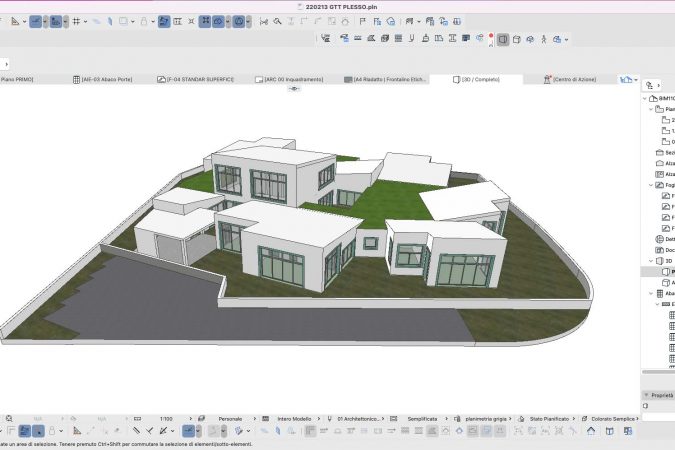This screenshot has width=675, height=450.
Task: Switch to the Piano PRIMO tab
Action: (20, 79)
